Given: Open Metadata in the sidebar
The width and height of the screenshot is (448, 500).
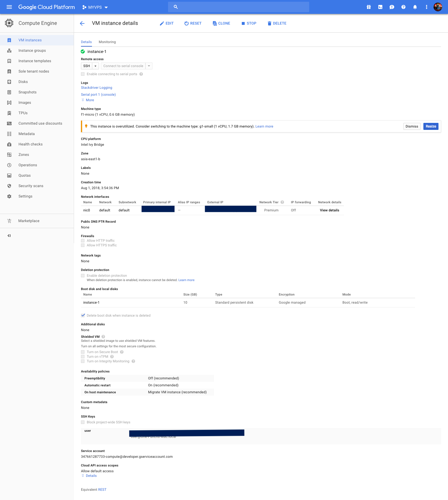Looking at the screenshot, I should click(37, 134).
